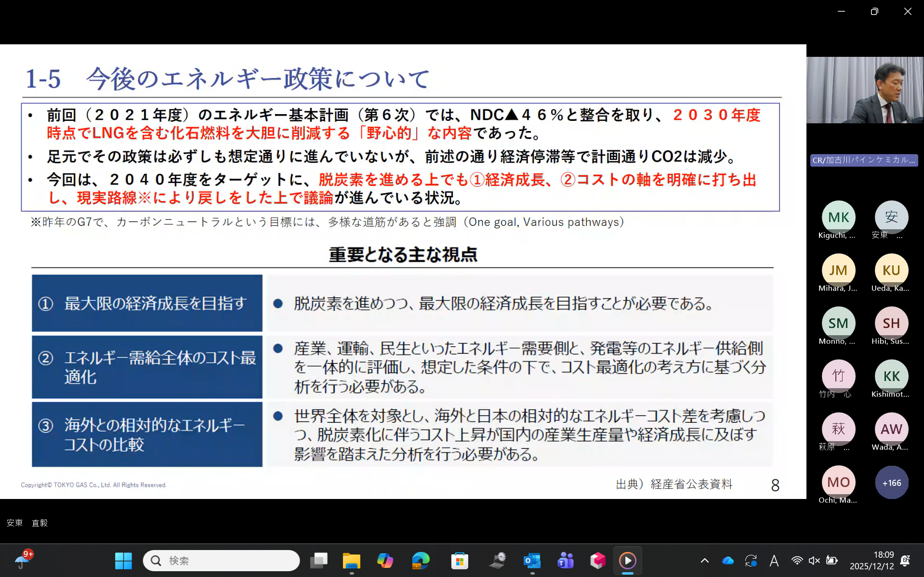924x577 pixels.
Task: Open the Windows Start menu
Action: tap(124, 560)
